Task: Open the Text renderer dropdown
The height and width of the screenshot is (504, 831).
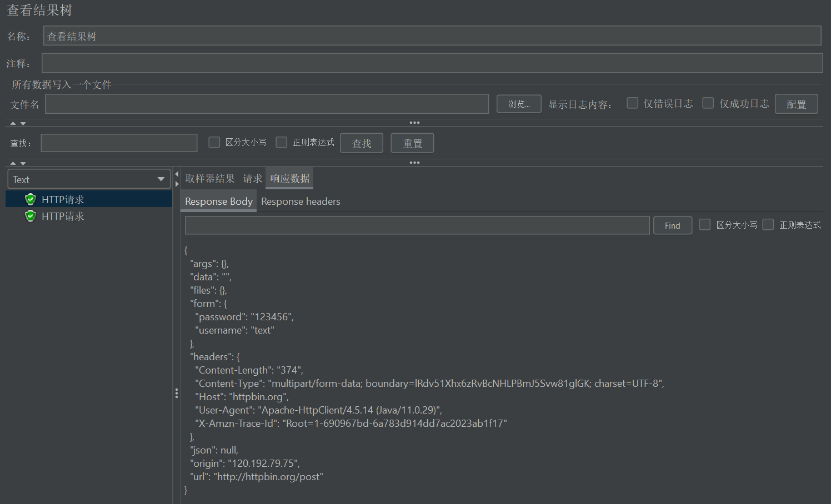Action: pyautogui.click(x=89, y=179)
